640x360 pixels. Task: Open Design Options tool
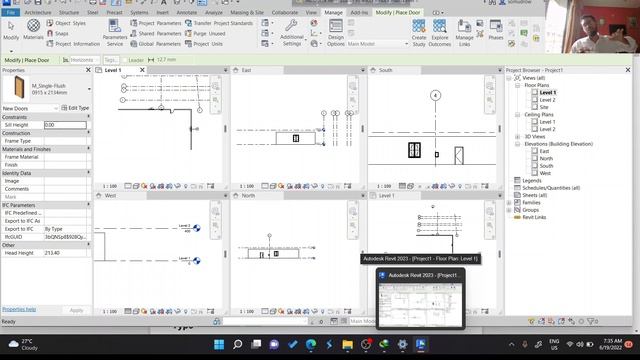(336, 33)
